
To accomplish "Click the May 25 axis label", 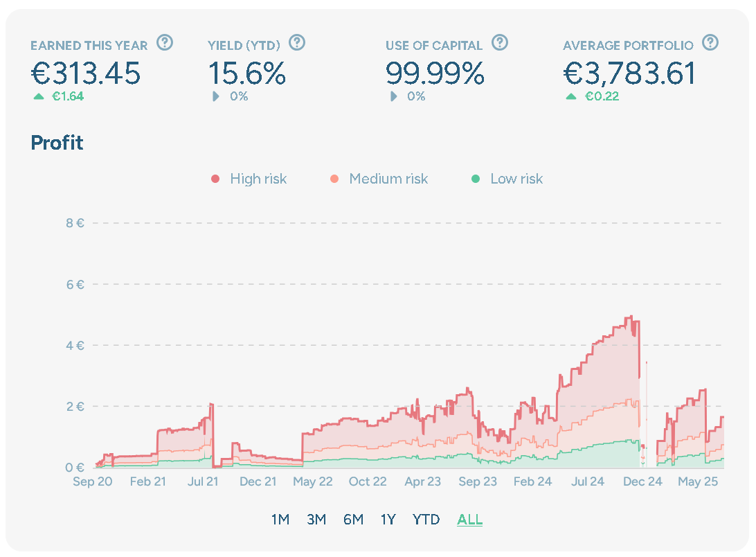I will tap(698, 481).
